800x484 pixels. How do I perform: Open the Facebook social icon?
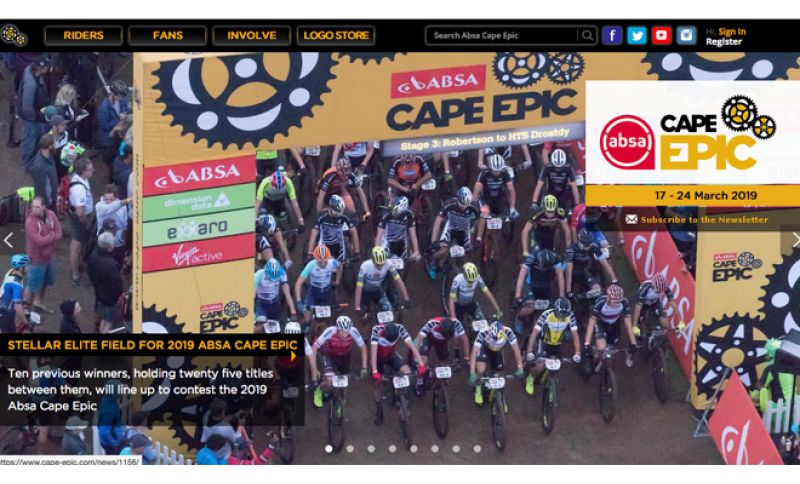(612, 35)
